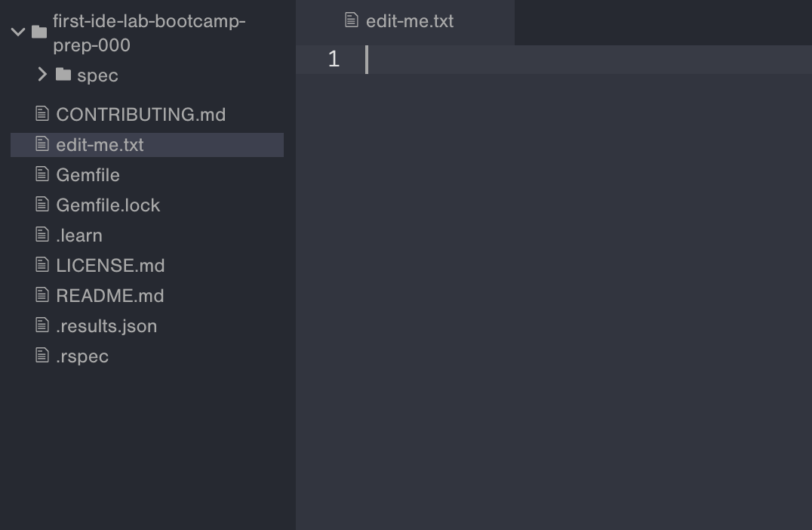Switch to the edit-me.txt editor tab
Image resolution: width=812 pixels, height=530 pixels.
point(409,21)
